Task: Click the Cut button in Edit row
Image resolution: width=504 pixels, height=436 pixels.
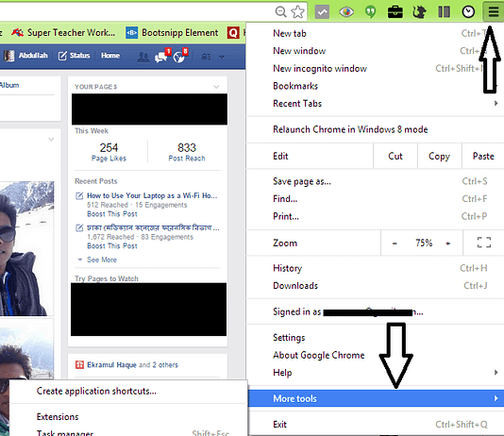Action: 395,156
